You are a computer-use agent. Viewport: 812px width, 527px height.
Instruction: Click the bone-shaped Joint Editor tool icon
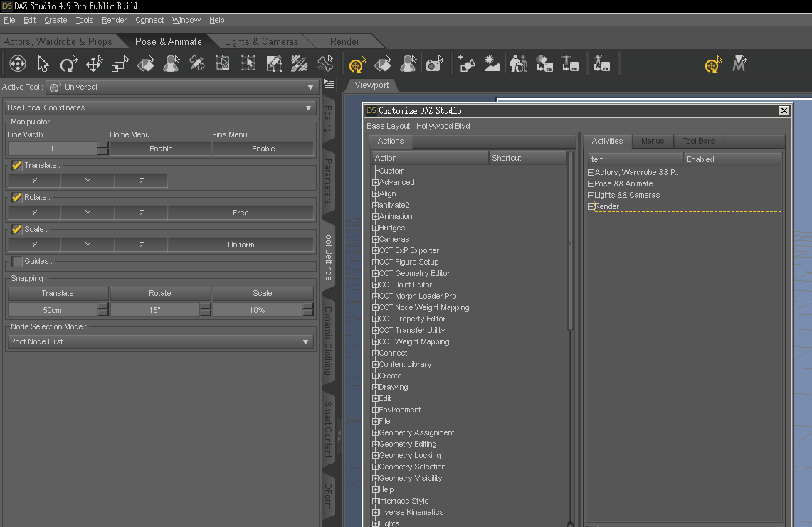click(x=325, y=65)
